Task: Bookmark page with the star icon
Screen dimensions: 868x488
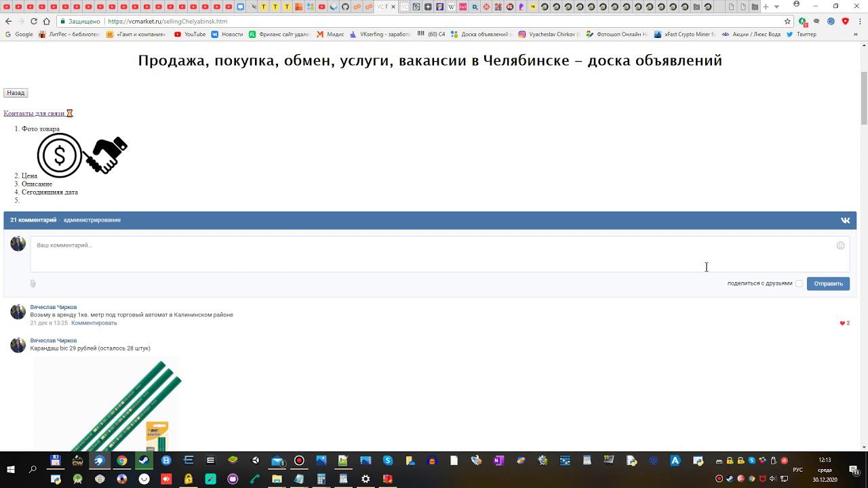Action: click(x=787, y=21)
